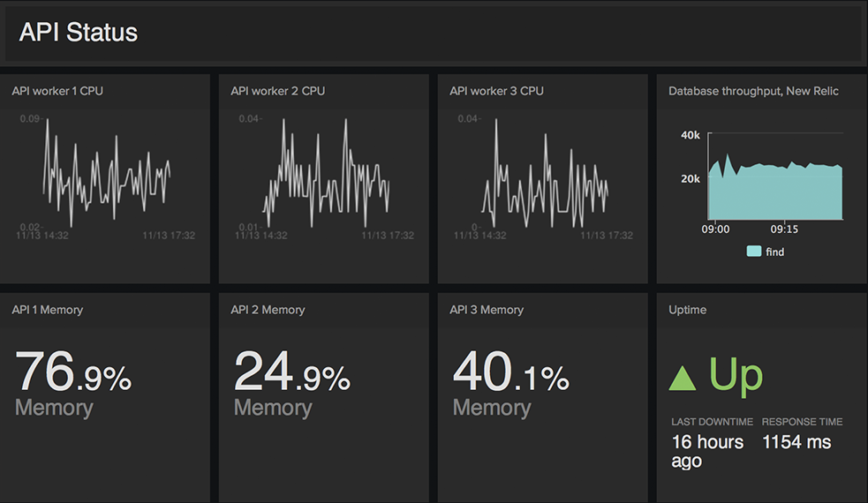This screenshot has width=868, height=503.
Task: Select the API 1 Memory widget title
Action: pos(48,310)
